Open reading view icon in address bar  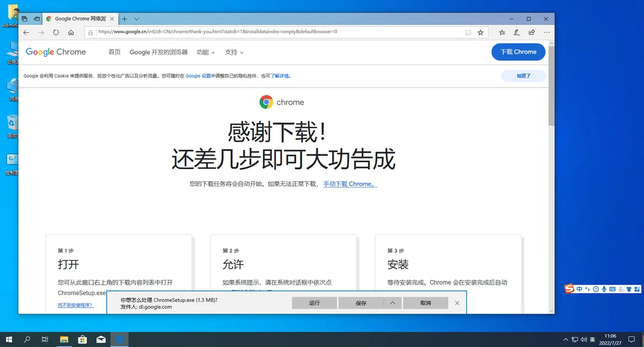pos(468,32)
